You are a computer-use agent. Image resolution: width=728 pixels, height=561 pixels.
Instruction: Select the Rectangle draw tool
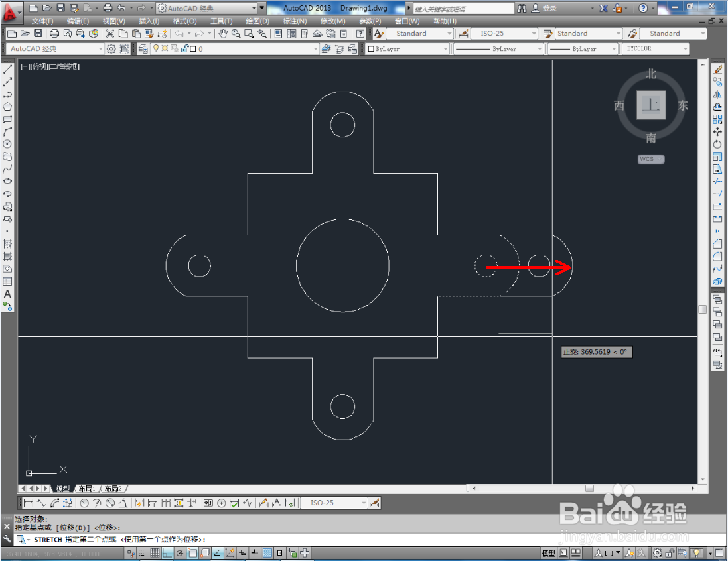[7, 119]
